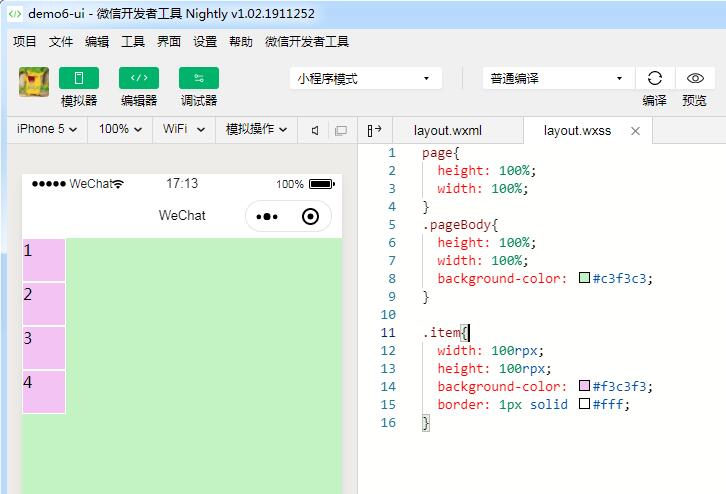Open the 帮助 menu
The image size is (726, 494).
[x=241, y=42]
